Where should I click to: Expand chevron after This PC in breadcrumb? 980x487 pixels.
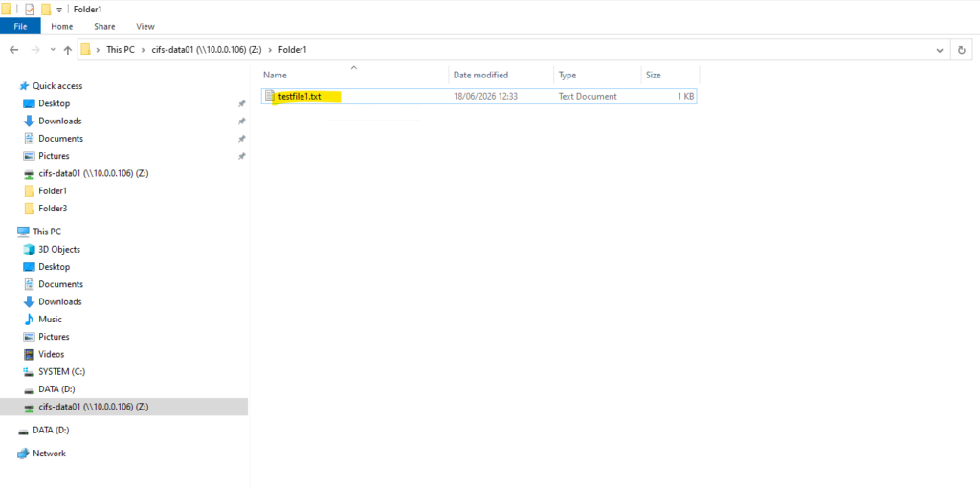[144, 50]
